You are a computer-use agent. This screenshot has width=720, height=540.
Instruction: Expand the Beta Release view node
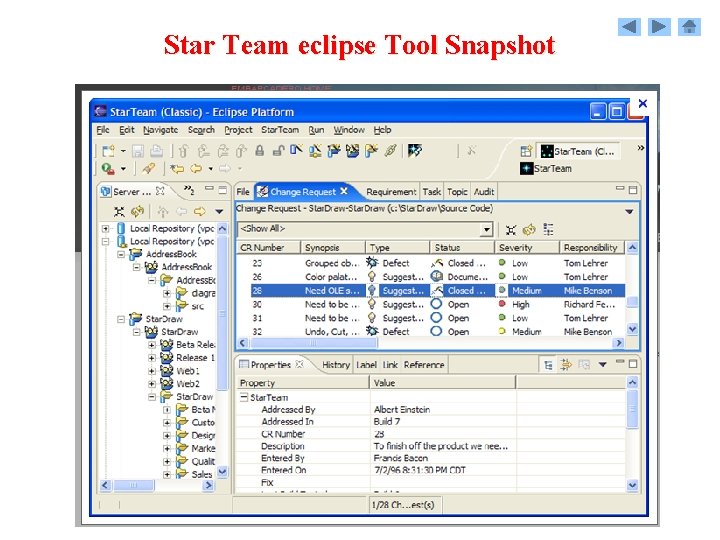point(152,345)
